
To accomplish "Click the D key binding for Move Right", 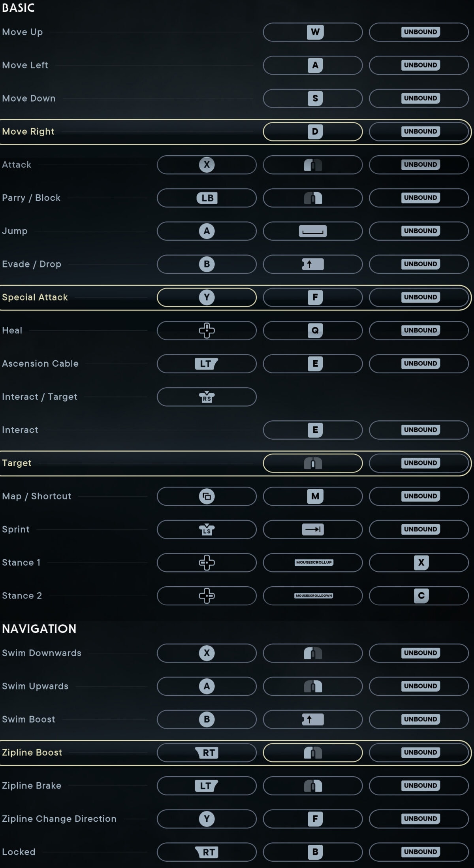I will pos(312,132).
